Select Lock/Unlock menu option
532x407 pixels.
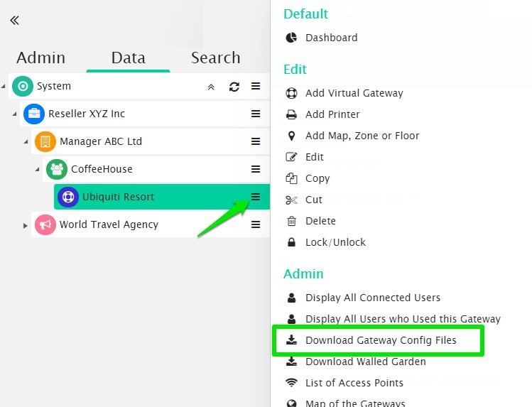click(335, 242)
